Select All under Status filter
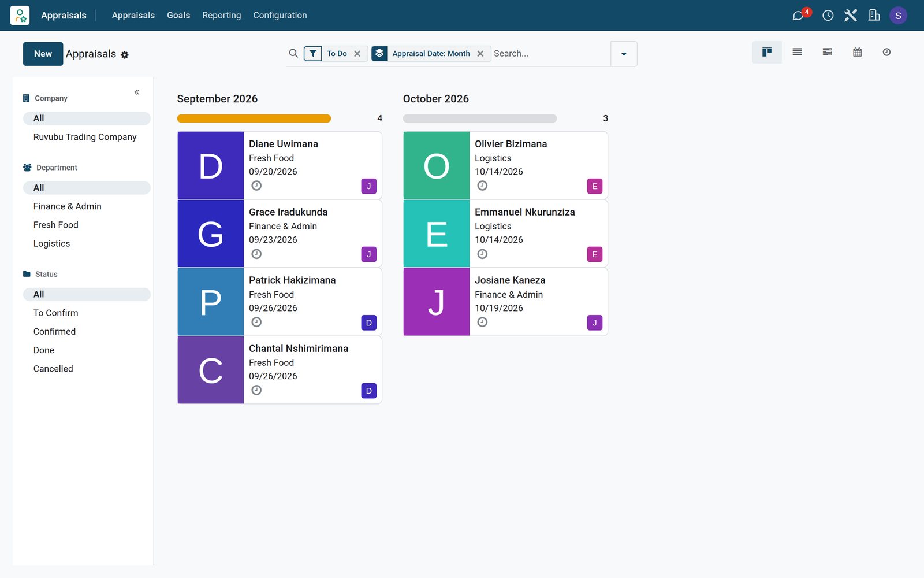 (87, 294)
